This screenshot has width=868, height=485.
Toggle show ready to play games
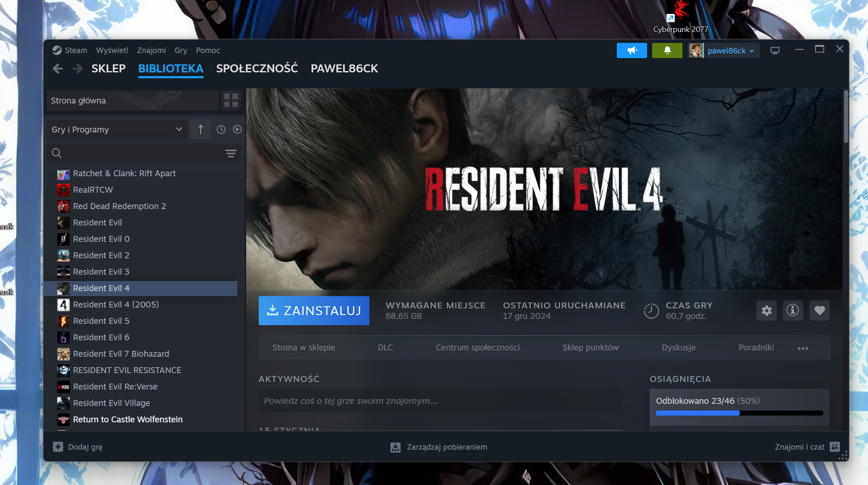[x=237, y=130]
